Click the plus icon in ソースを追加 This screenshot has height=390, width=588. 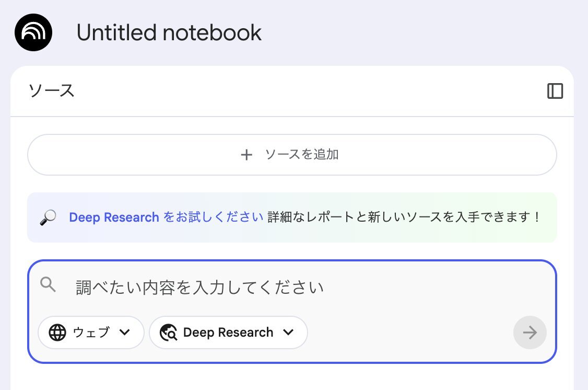tap(246, 155)
